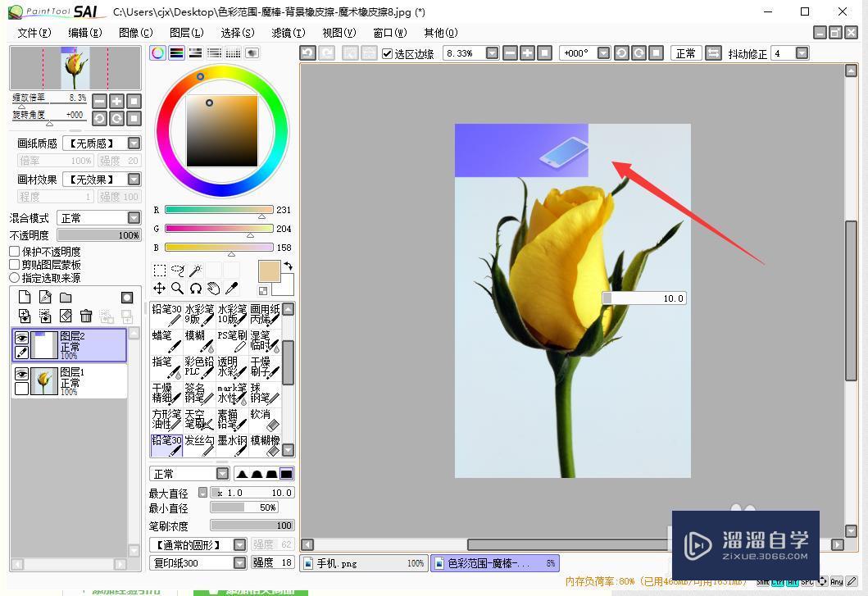Select the Eyedropper tool
Screen dimensions: 868x596
click(x=230, y=288)
